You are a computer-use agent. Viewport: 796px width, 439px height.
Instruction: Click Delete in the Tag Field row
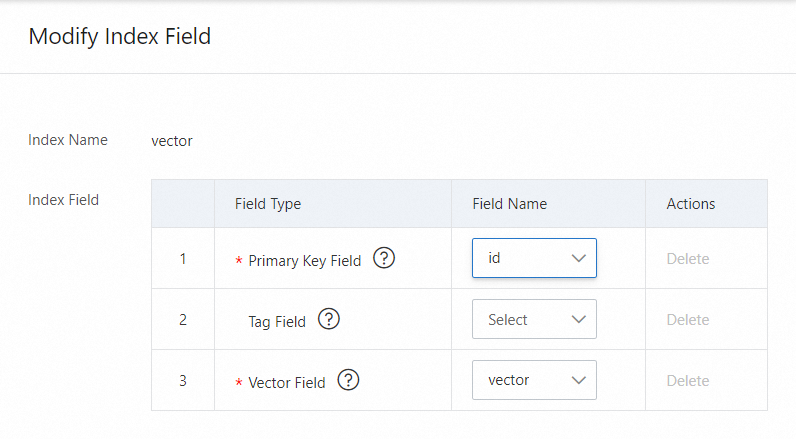pyautogui.click(x=687, y=320)
